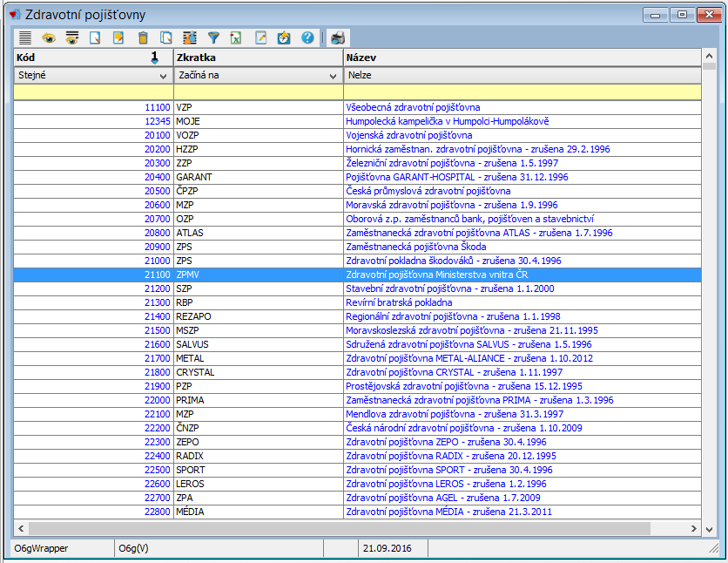Click the Excel export icon
The height and width of the screenshot is (563, 728).
coord(236,37)
